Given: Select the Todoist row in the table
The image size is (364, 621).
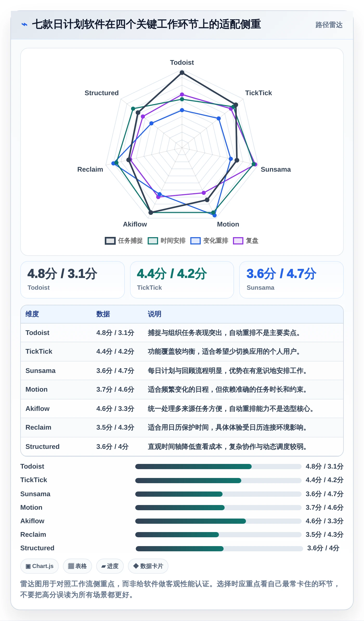Looking at the screenshot, I should click(x=182, y=333).
